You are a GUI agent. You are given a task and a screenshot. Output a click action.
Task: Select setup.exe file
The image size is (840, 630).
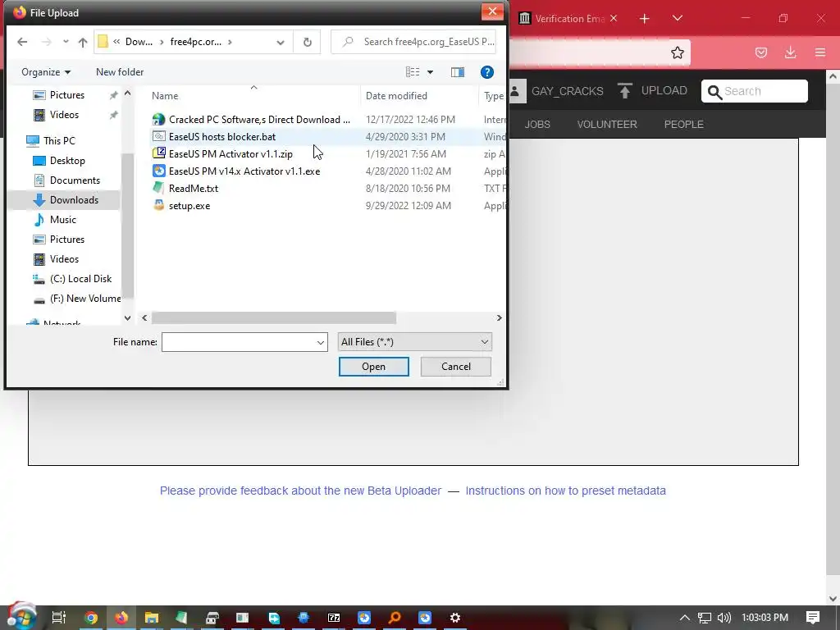point(181,205)
